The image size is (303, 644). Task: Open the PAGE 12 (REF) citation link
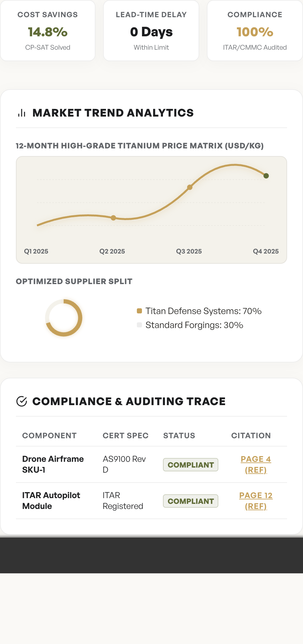click(x=256, y=501)
